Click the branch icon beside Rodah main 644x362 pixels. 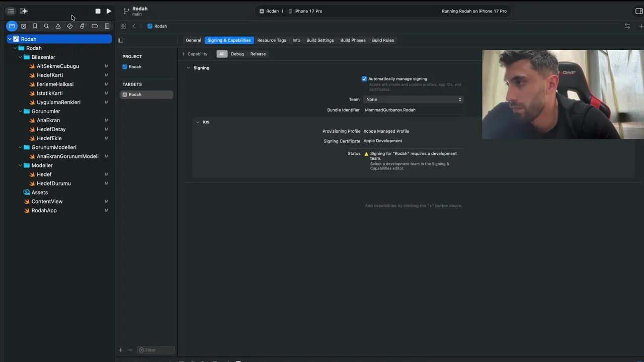(x=127, y=11)
